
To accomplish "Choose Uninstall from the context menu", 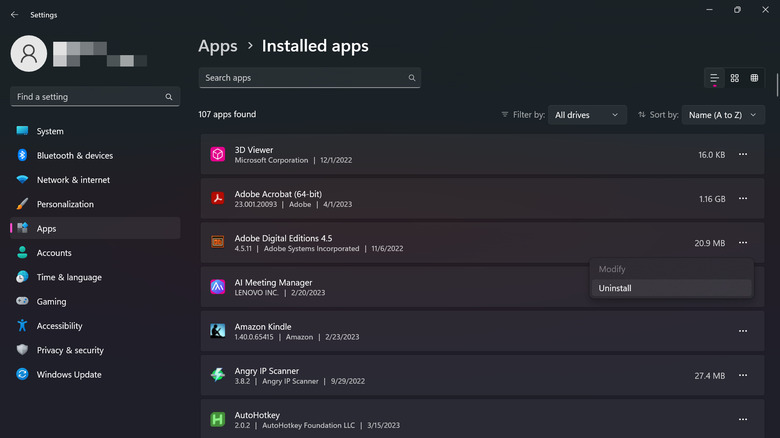I will (615, 288).
